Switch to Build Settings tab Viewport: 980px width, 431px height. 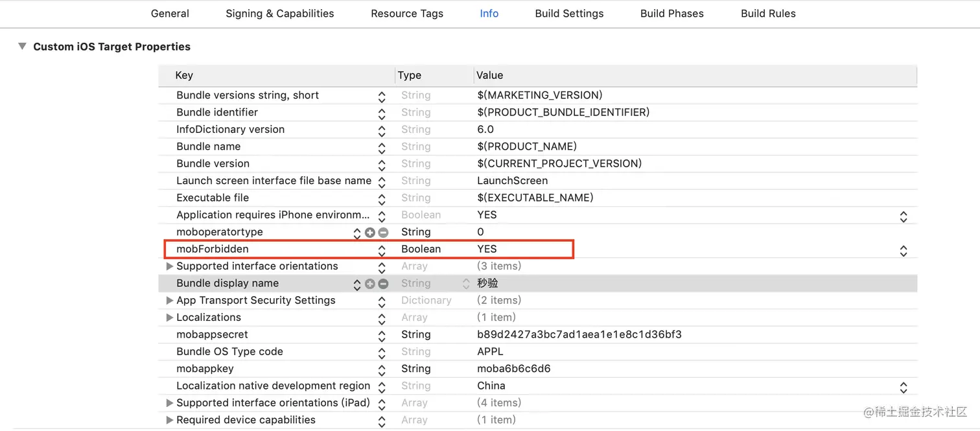tap(569, 14)
